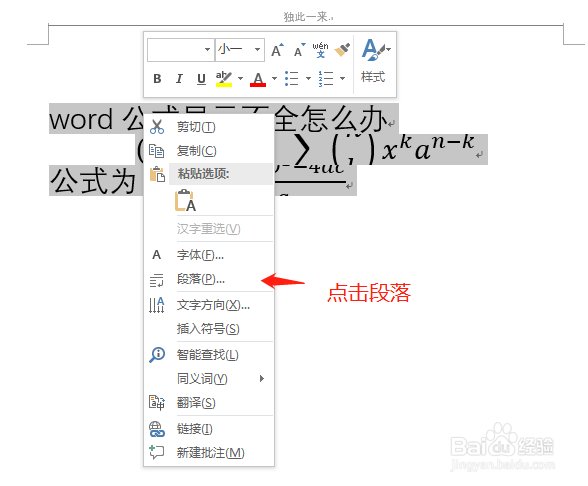Image resolution: width=588 pixels, height=486 pixels.
Task: Click the text 公式为 in document
Action: click(93, 180)
